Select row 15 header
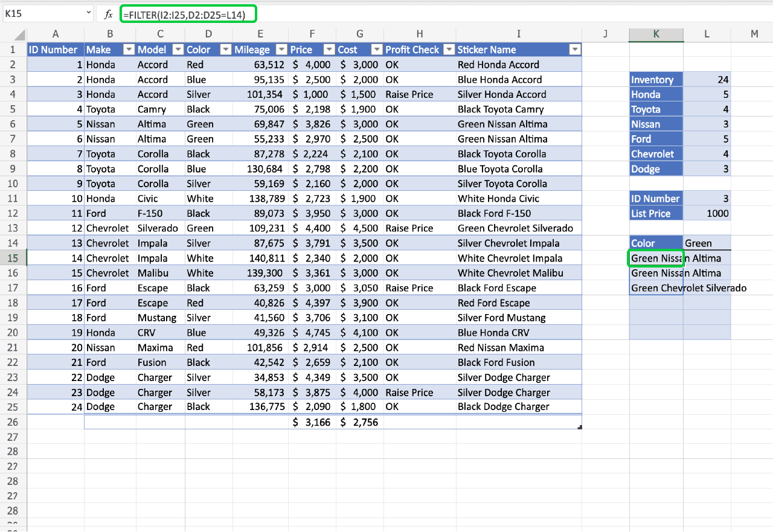This screenshot has width=773, height=532. point(13,258)
